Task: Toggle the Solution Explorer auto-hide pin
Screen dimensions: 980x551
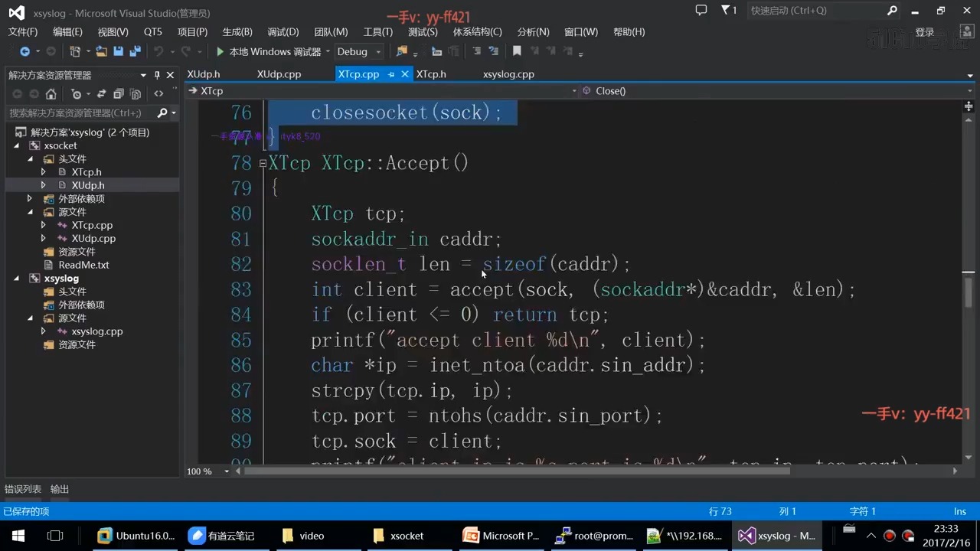Action: 157,75
